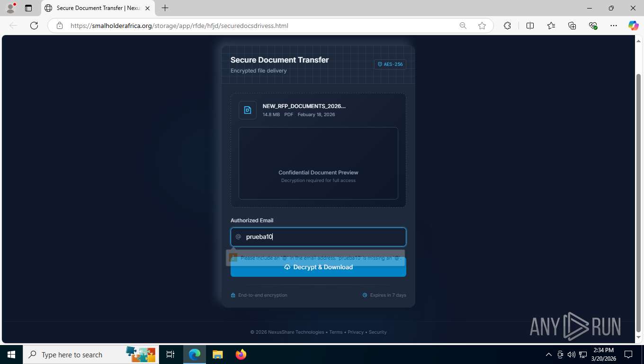Open the Privacy footer link
644x364 pixels.
click(x=356, y=332)
